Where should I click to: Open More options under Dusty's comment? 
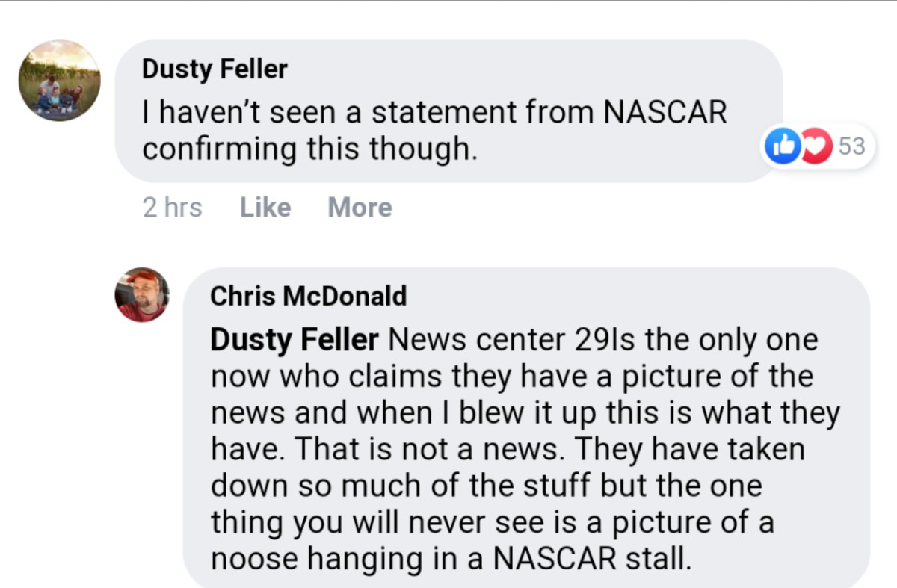pos(360,207)
